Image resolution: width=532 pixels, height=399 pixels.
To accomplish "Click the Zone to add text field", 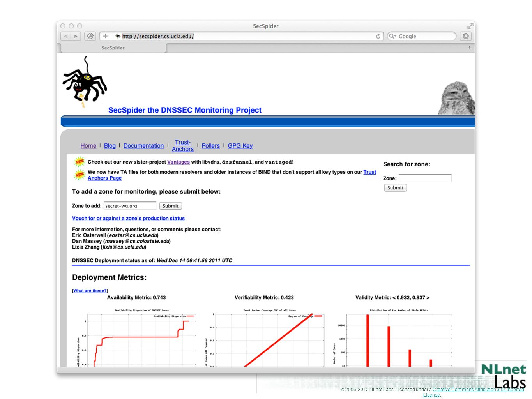I will [x=130, y=206].
